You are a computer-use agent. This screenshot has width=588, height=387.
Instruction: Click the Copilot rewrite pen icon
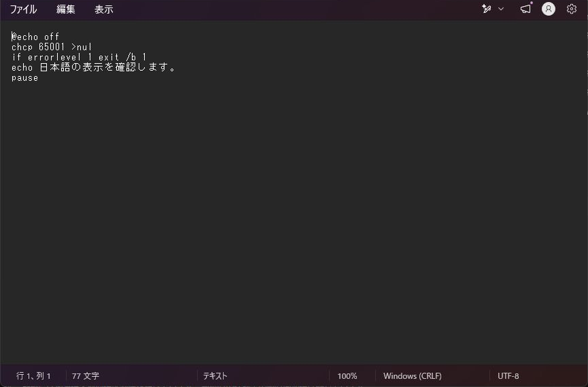click(x=487, y=9)
